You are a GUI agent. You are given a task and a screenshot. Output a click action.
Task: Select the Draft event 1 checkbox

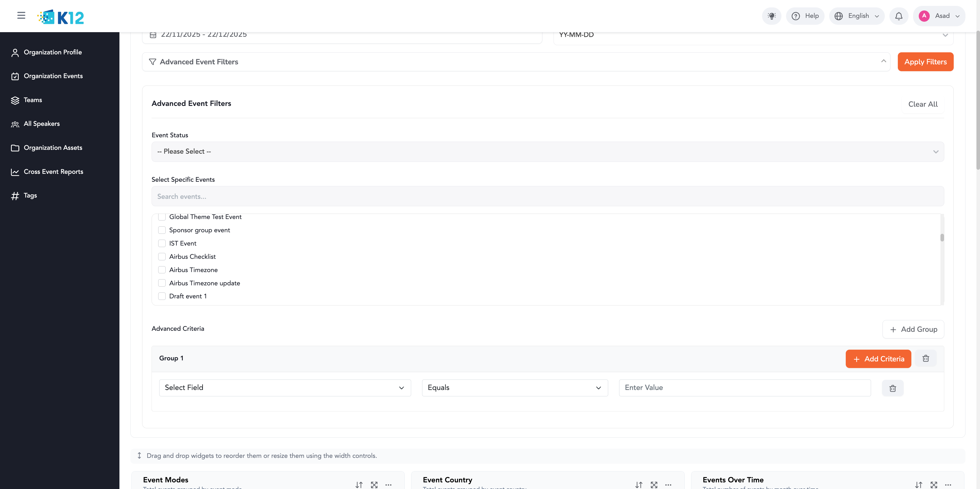[162, 296]
